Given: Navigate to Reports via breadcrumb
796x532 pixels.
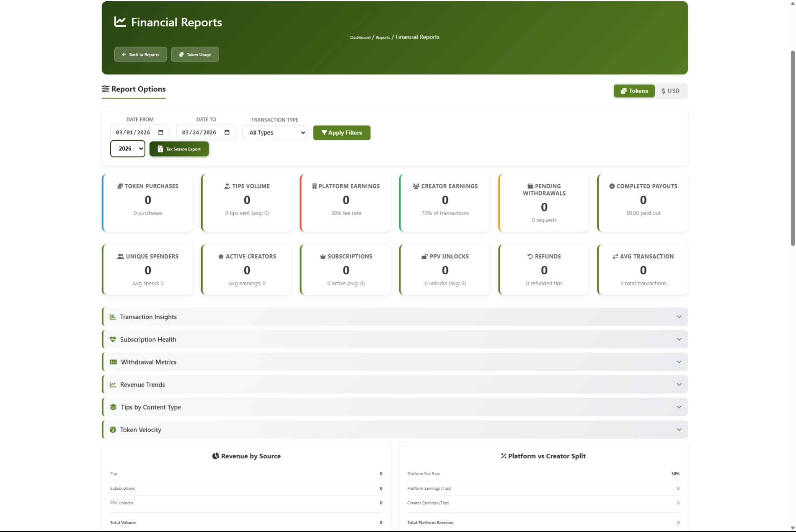Looking at the screenshot, I should coord(383,37).
